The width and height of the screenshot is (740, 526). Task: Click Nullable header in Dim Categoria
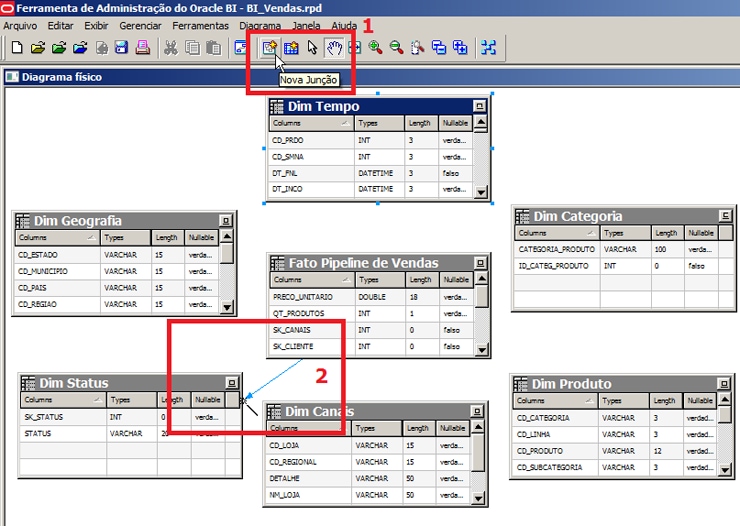[x=702, y=233]
